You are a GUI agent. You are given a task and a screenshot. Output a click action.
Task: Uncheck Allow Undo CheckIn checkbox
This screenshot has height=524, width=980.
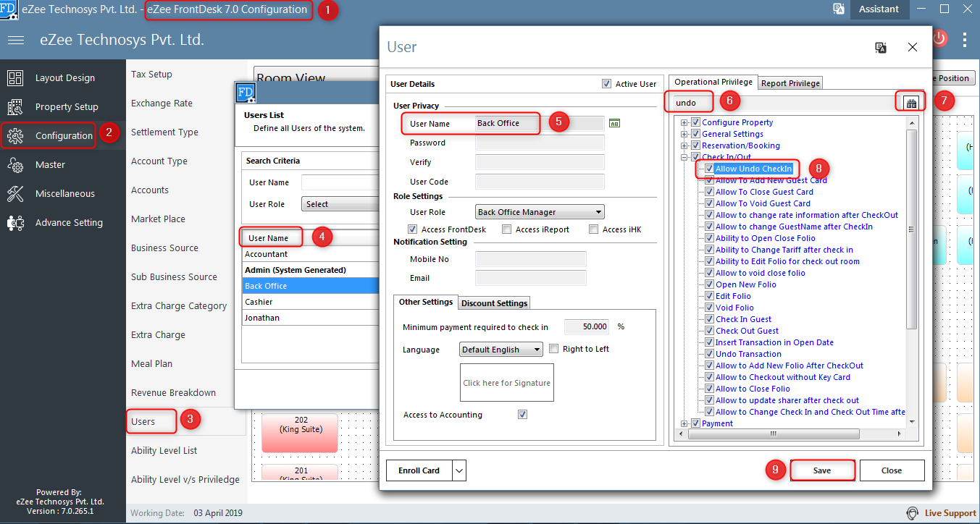click(710, 169)
